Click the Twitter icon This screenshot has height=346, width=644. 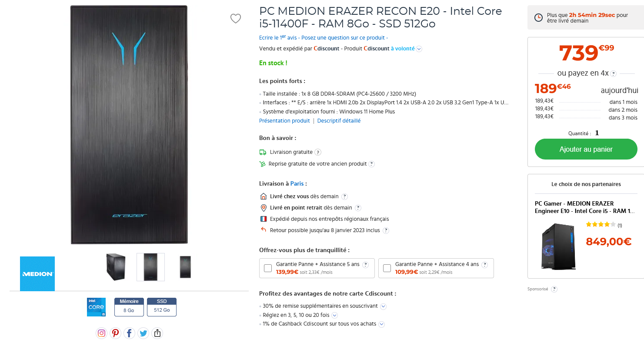(x=143, y=333)
